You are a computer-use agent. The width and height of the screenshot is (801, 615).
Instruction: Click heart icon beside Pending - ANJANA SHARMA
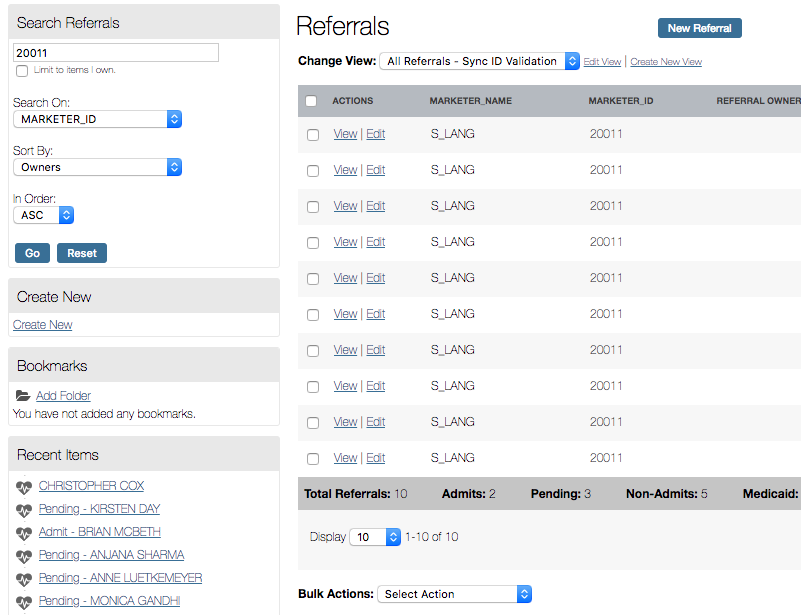(23, 556)
